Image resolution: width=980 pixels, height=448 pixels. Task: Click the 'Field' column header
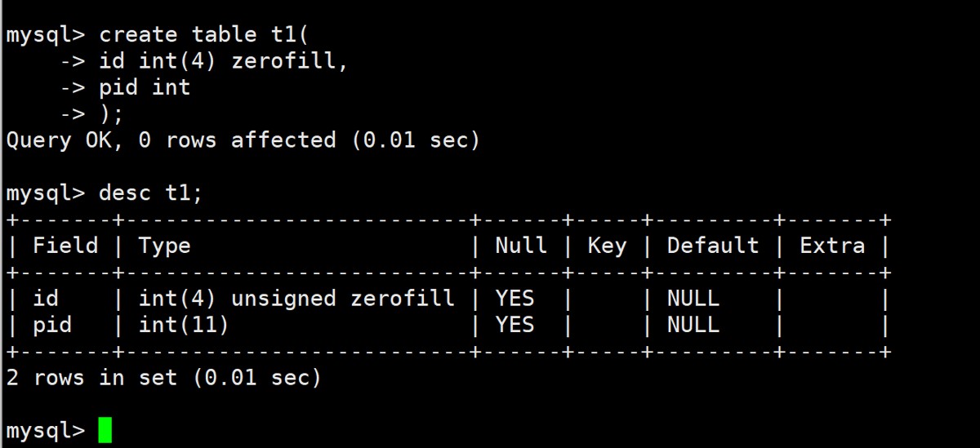click(x=65, y=246)
